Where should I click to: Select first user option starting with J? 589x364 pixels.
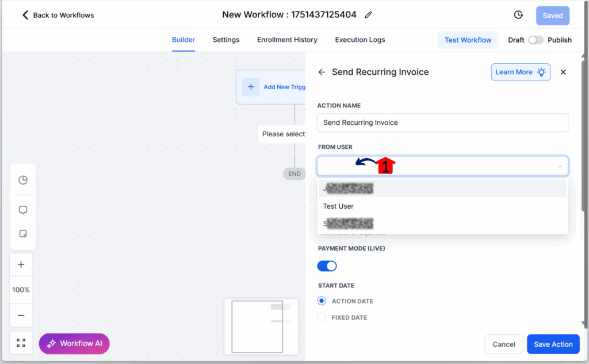point(442,188)
